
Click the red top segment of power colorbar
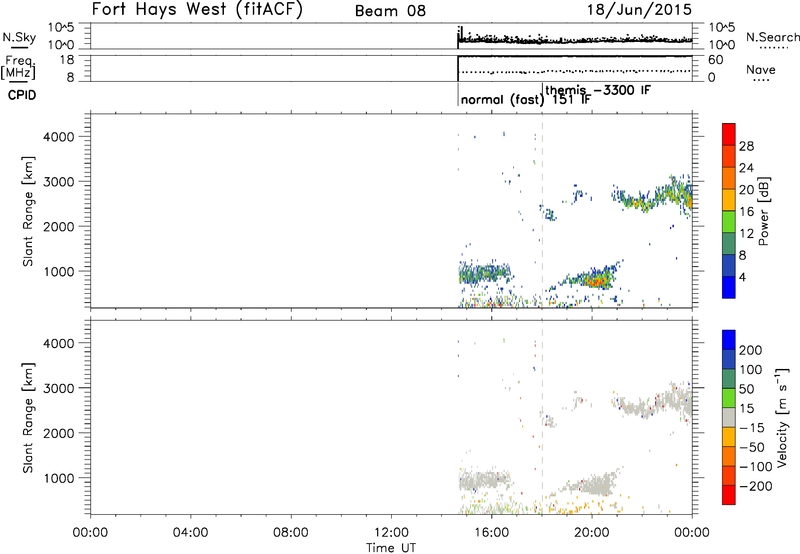(729, 134)
